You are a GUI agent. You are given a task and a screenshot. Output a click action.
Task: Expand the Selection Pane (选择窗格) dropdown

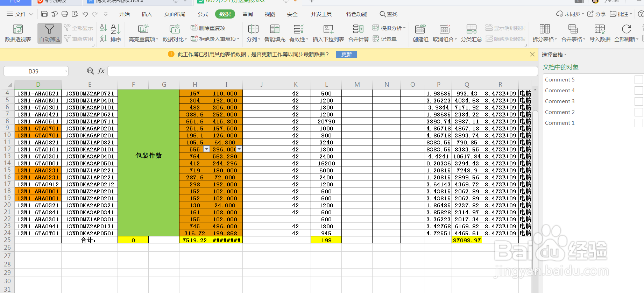(565, 55)
